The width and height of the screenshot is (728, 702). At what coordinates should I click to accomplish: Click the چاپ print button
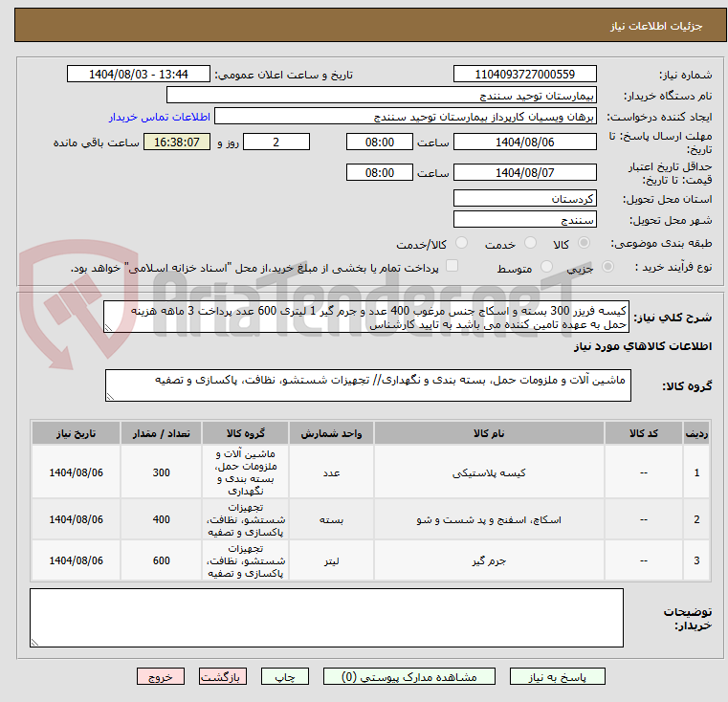(x=285, y=676)
